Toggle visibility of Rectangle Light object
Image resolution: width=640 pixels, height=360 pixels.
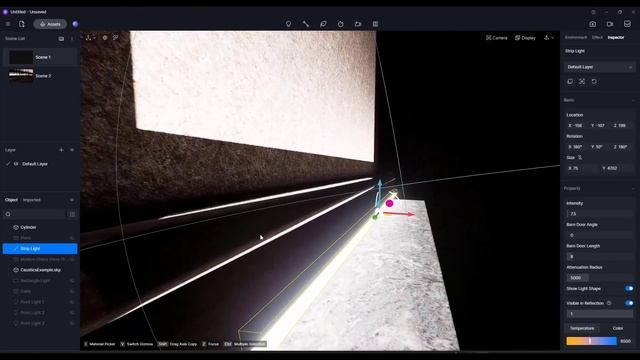click(72, 281)
